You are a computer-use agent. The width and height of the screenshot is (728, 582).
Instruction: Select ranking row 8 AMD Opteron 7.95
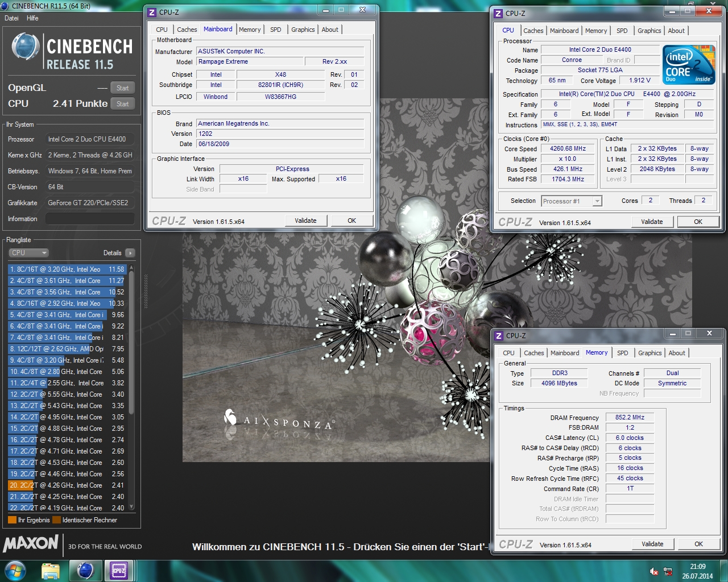pyautogui.click(x=67, y=349)
